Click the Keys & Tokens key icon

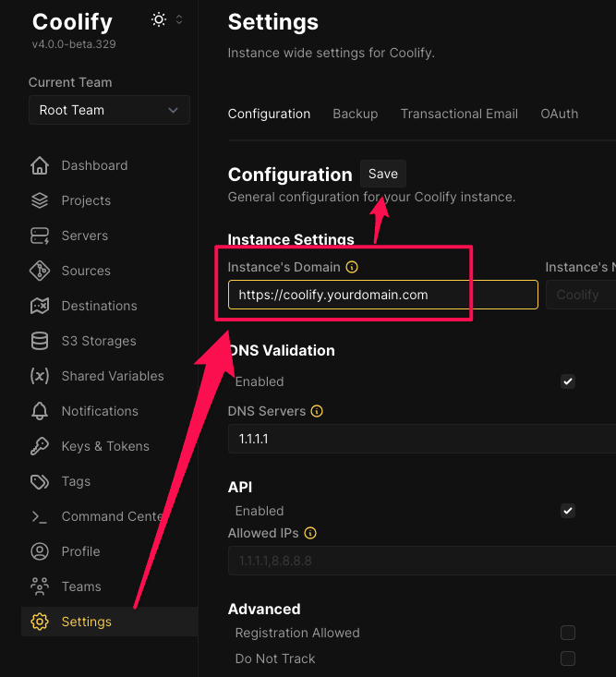(40, 446)
